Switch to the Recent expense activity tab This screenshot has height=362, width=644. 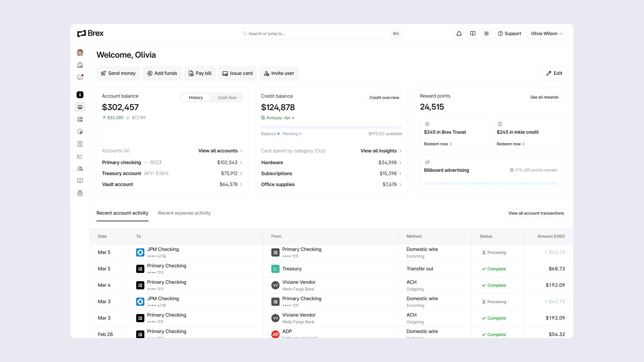pyautogui.click(x=184, y=213)
